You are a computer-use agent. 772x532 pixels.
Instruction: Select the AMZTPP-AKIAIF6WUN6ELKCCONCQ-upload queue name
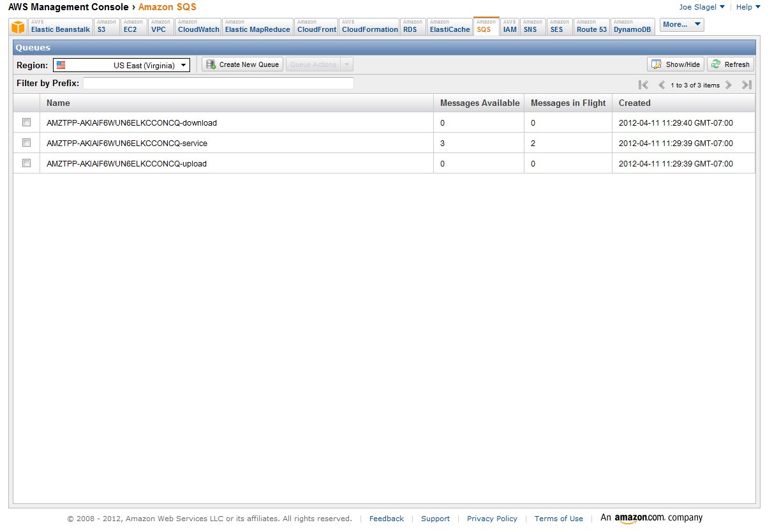127,163
